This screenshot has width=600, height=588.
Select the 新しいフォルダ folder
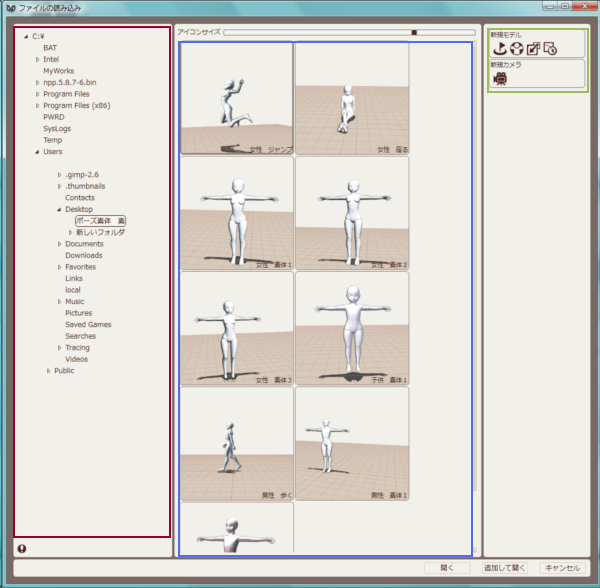pos(100,232)
